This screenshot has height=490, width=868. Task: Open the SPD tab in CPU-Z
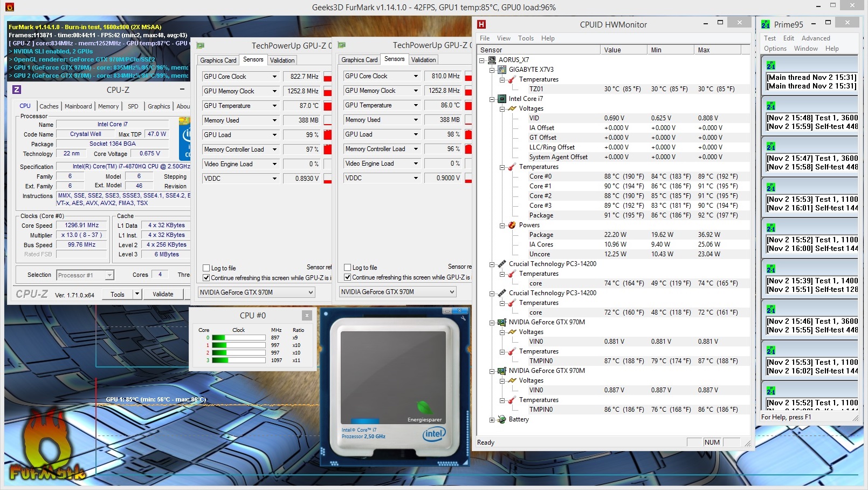(133, 106)
